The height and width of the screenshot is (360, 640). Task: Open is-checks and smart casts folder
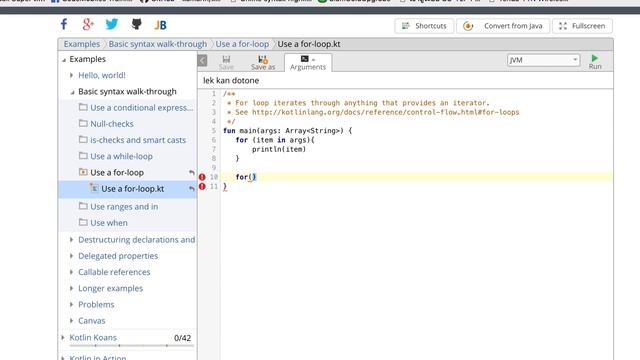tap(138, 140)
